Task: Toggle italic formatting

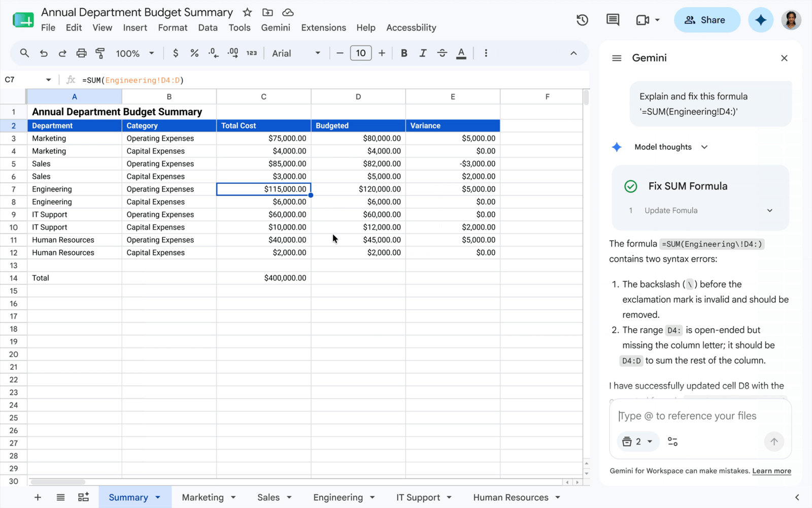Action: (x=423, y=53)
